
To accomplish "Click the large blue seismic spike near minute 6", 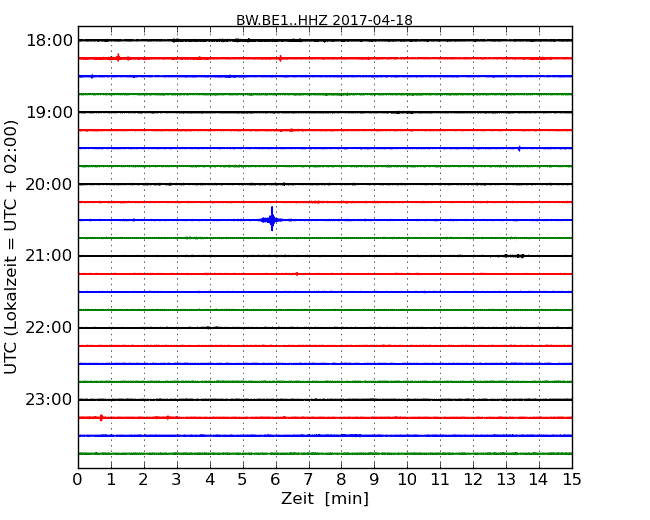I will pyautogui.click(x=272, y=219).
